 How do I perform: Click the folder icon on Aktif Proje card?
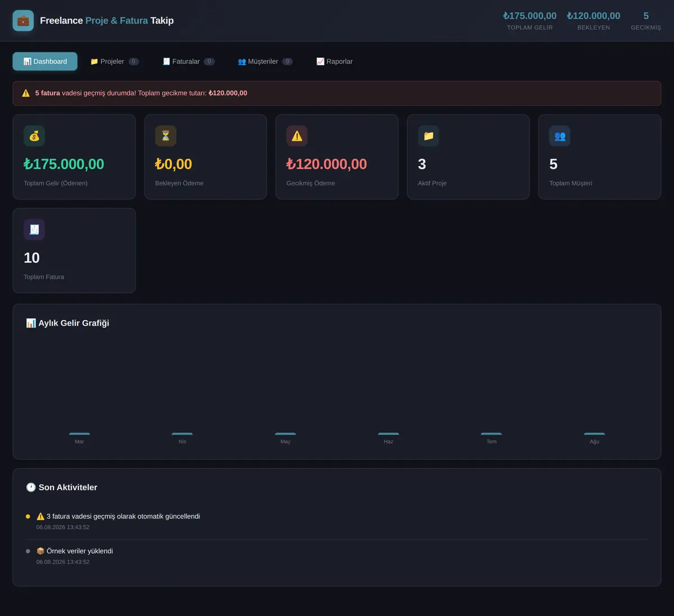pyautogui.click(x=429, y=136)
